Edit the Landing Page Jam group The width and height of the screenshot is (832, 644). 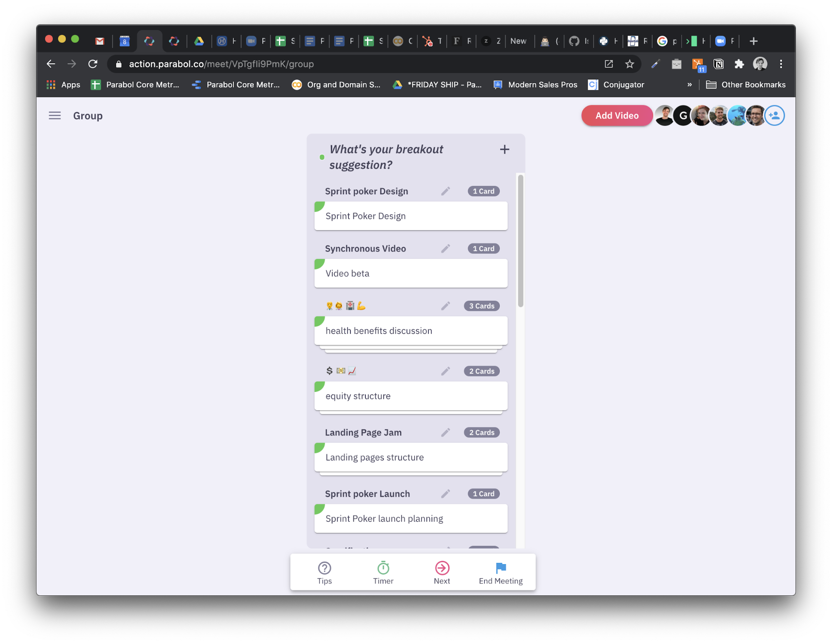click(446, 432)
